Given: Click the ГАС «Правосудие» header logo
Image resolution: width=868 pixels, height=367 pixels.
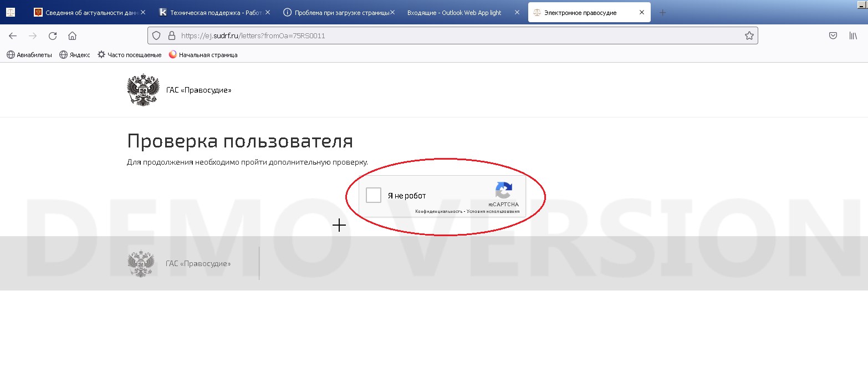Looking at the screenshot, I should [143, 90].
